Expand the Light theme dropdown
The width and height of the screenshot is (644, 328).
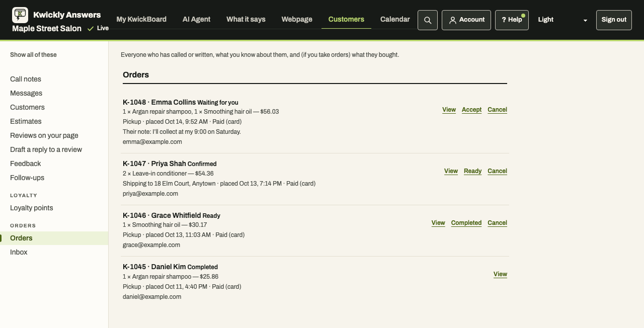point(562,20)
